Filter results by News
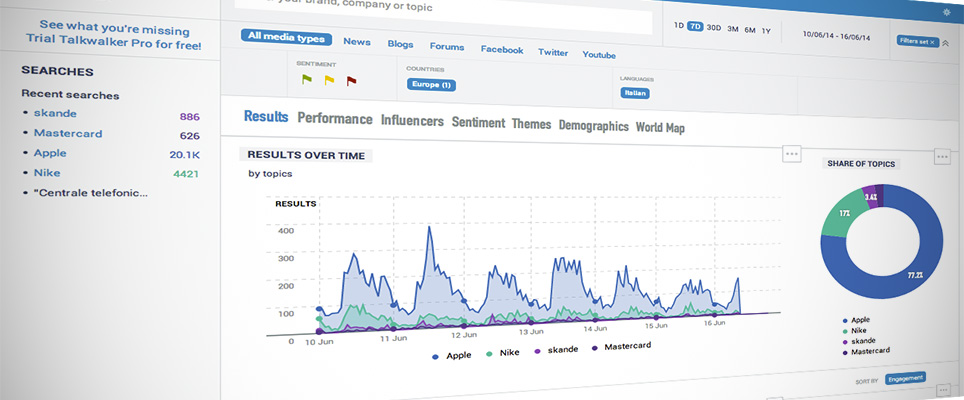 pyautogui.click(x=357, y=42)
